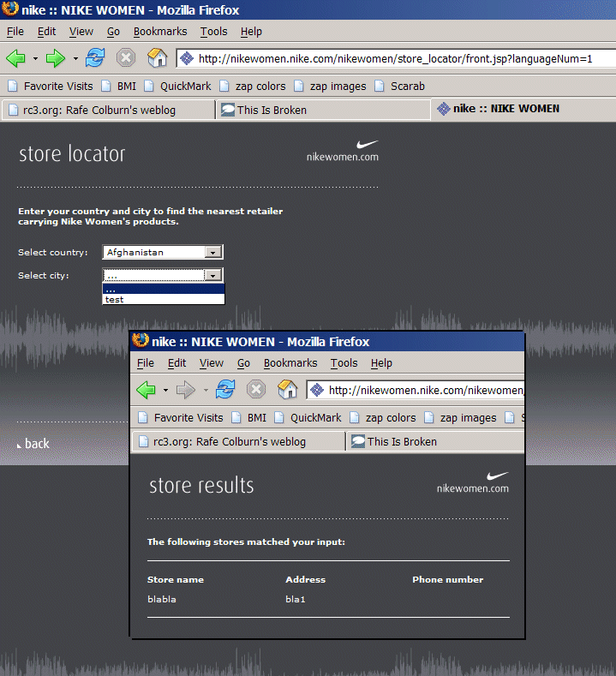Screen dimensions: 616x676
Task: Expand the Select country dropdown
Action: click(x=163, y=252)
